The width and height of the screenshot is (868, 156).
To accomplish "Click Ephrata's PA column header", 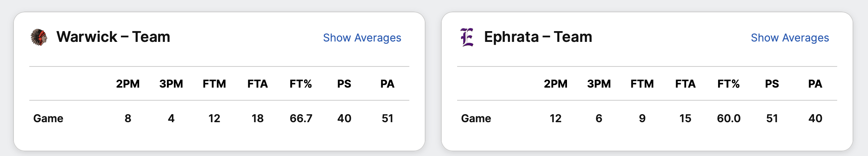I will (x=815, y=84).
